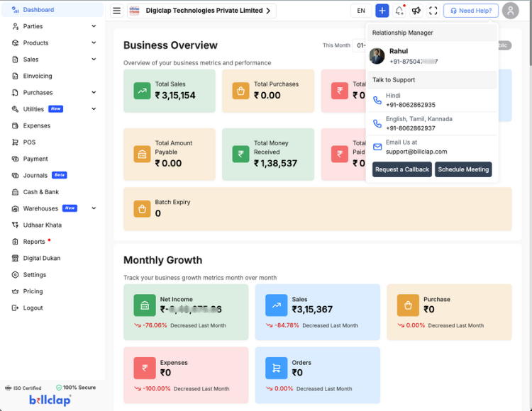Viewport: 532px width, 411px height.
Task: Open the notifications bell
Action: click(x=399, y=11)
